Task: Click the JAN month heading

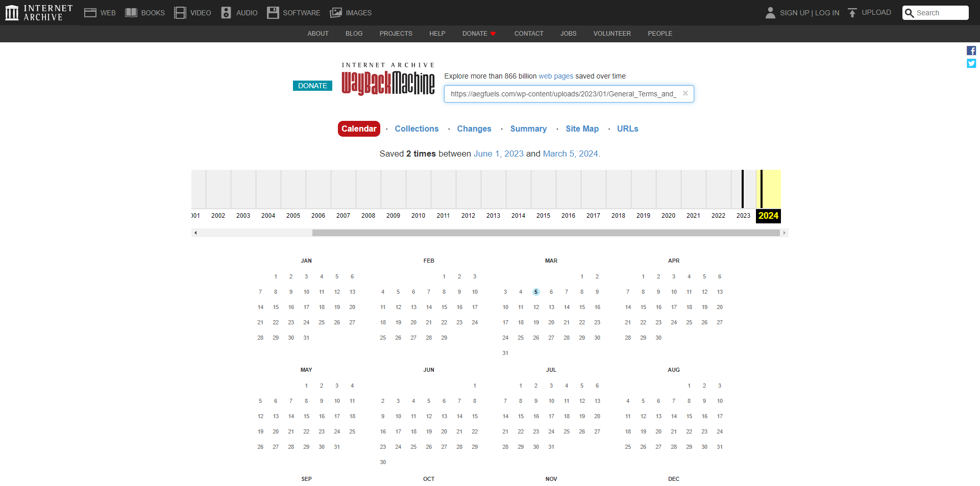Action: (306, 261)
